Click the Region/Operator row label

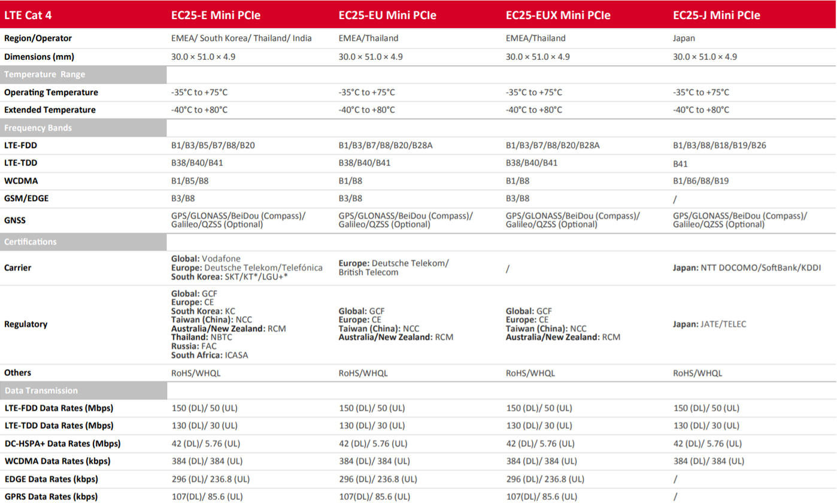(38, 38)
